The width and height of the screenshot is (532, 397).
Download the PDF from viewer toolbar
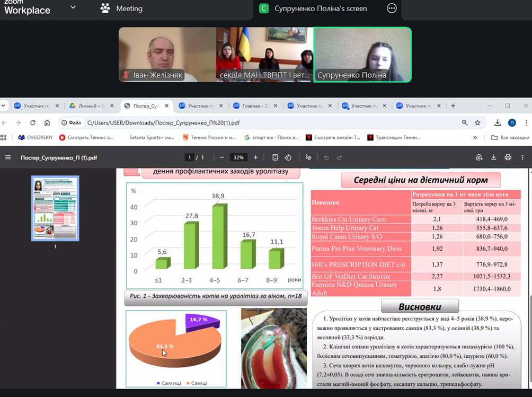point(494,157)
